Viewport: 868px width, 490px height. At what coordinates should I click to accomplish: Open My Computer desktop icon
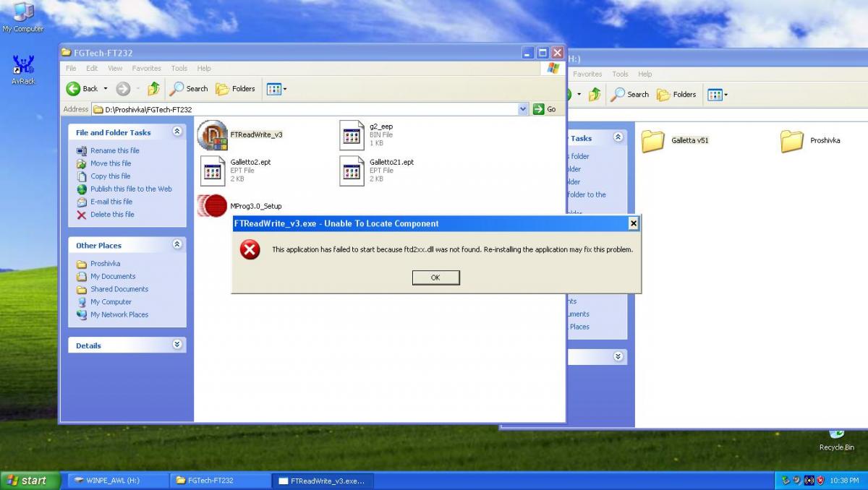23,17
